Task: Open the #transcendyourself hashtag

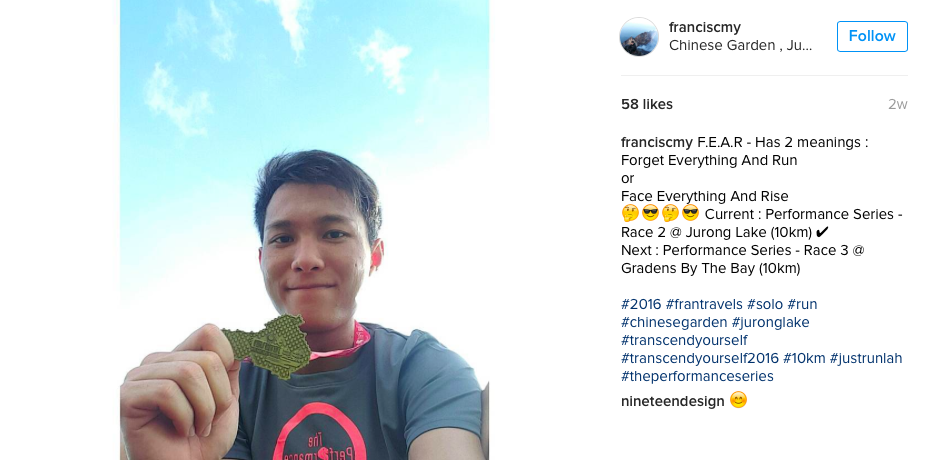Action: (x=684, y=340)
